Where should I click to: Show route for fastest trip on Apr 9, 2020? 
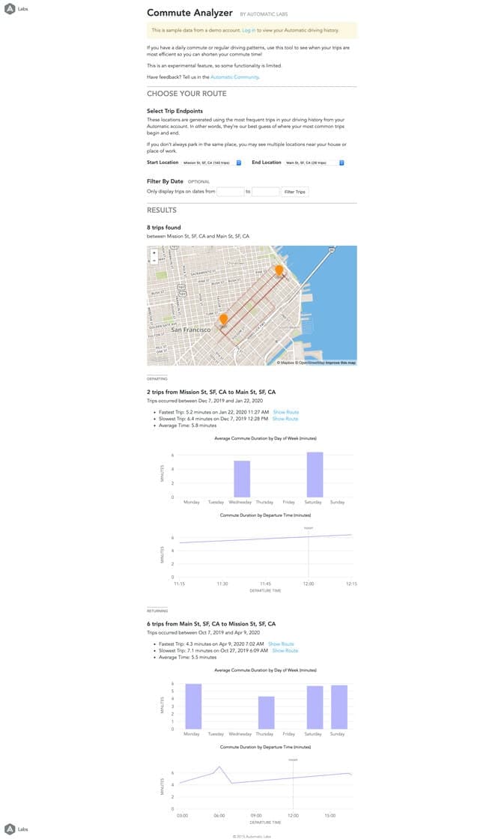tap(281, 644)
